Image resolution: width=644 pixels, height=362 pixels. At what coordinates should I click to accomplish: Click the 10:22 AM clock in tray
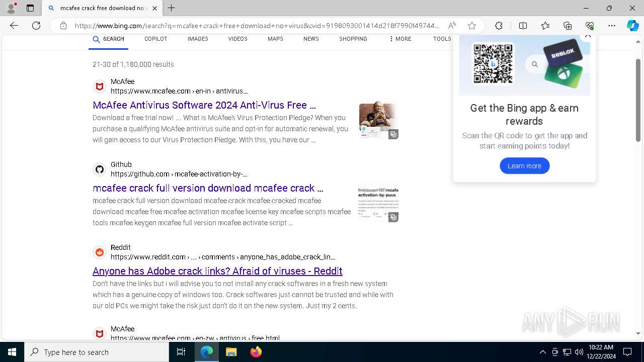point(601,347)
